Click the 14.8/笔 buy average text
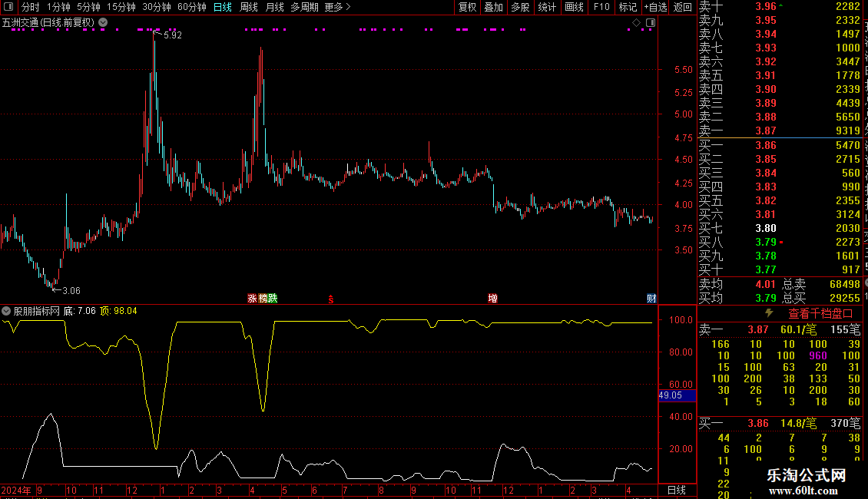868x499 pixels. coord(798,423)
